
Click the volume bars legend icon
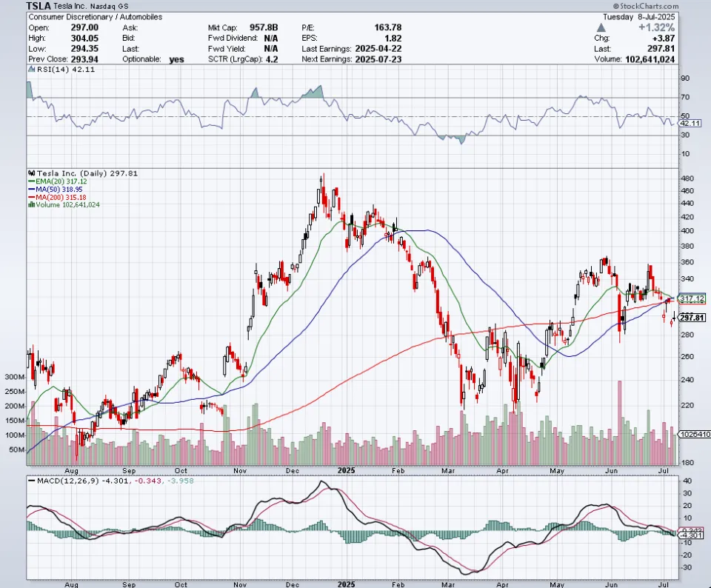[x=31, y=205]
